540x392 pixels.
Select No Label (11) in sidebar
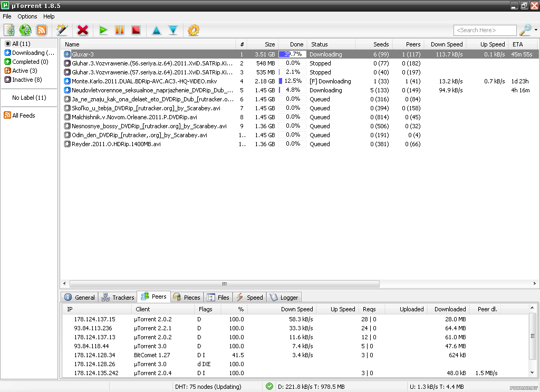click(x=30, y=98)
